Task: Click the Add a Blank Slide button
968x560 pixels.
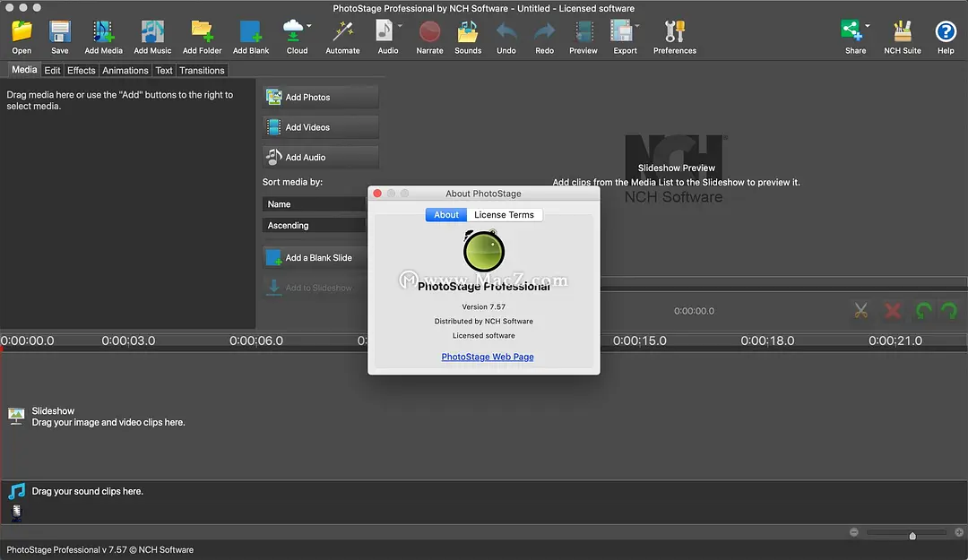Action: click(x=315, y=257)
